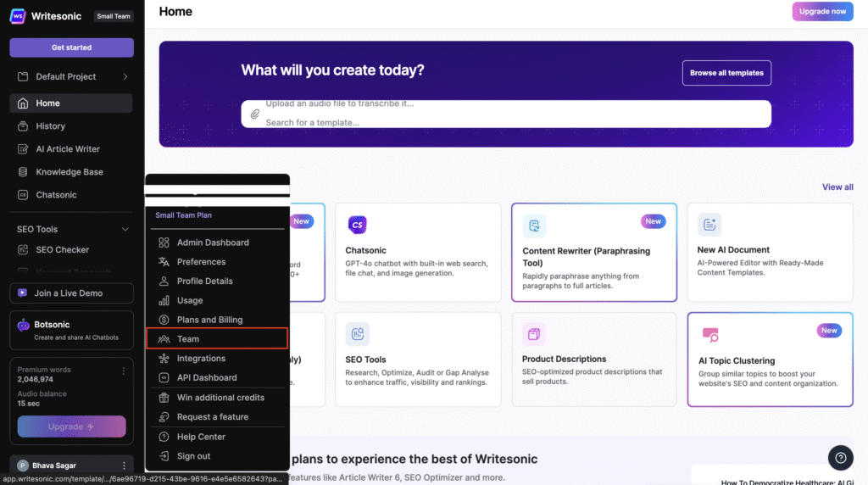Click the Writesonic logo icon
The width and height of the screenshot is (868, 485).
(x=18, y=16)
